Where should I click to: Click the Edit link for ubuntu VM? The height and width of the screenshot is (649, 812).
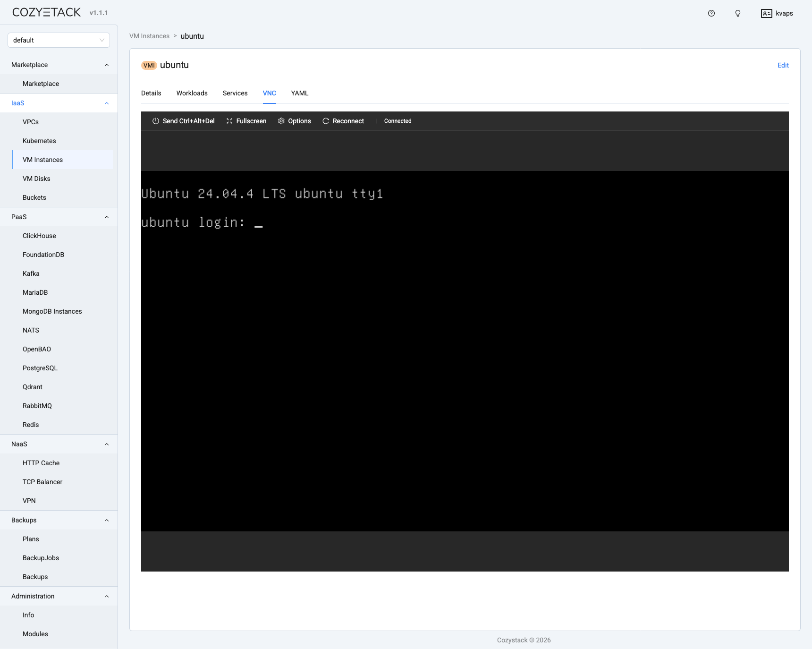pos(783,65)
